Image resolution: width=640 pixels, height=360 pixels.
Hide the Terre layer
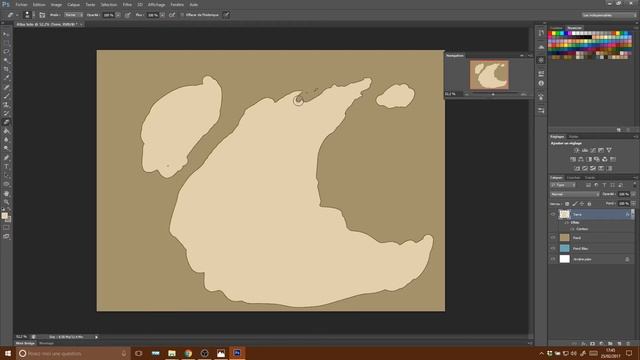[x=553, y=214]
